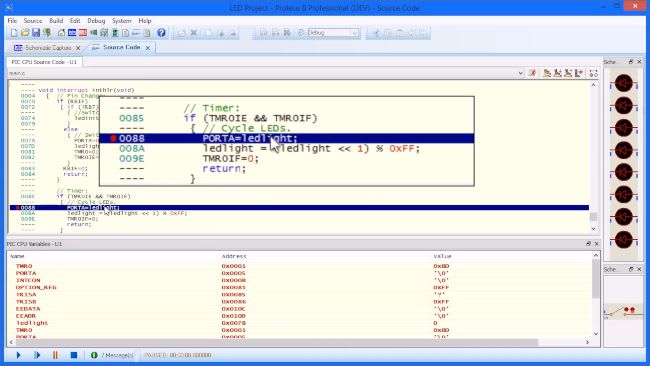Open the Project Notes icon
The width and height of the screenshot is (650, 366).
click(x=147, y=33)
